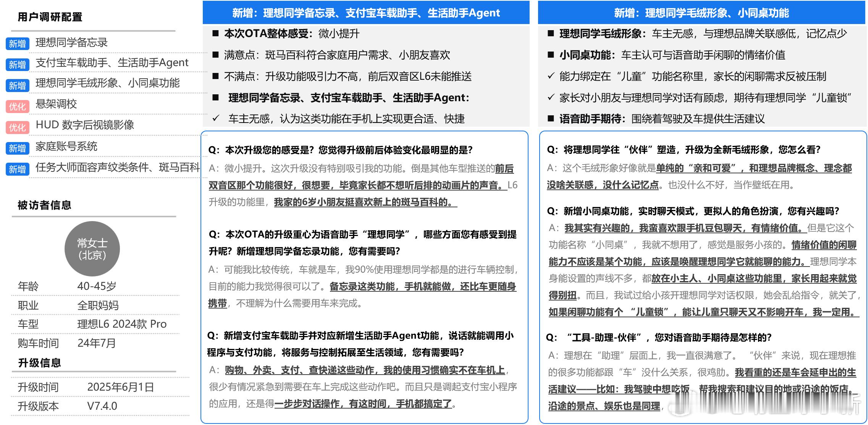Click underlined 我其实有兴趣的，我蛮喜欢跟手机豆包聊天
This screenshot has width=868, height=425.
685,228
